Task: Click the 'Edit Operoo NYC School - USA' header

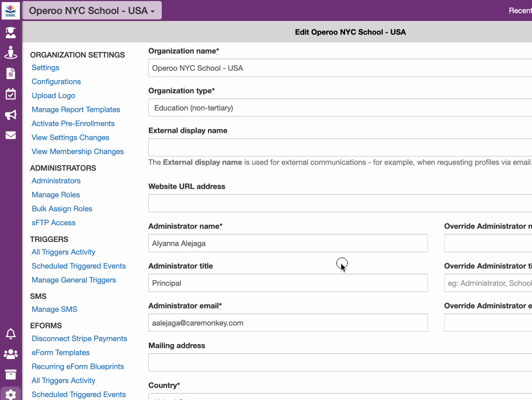Action: coord(350,32)
